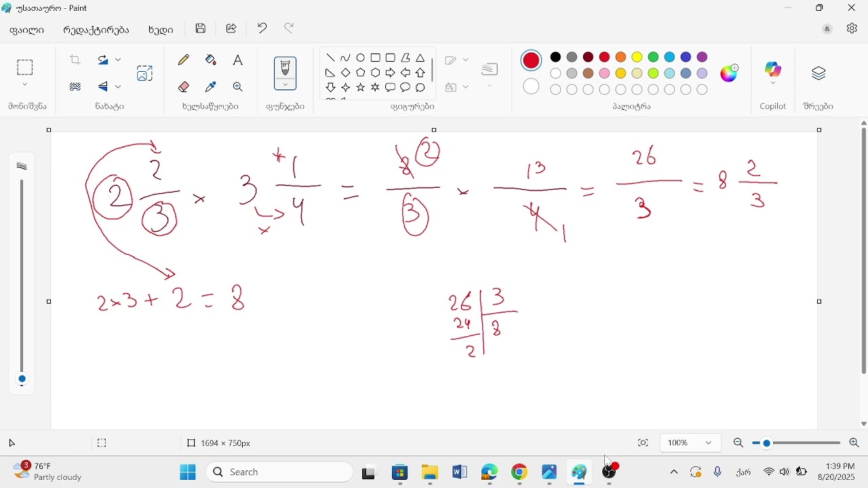The width and height of the screenshot is (868, 488).
Task: Open the ხედი (View) menu
Action: (x=161, y=30)
